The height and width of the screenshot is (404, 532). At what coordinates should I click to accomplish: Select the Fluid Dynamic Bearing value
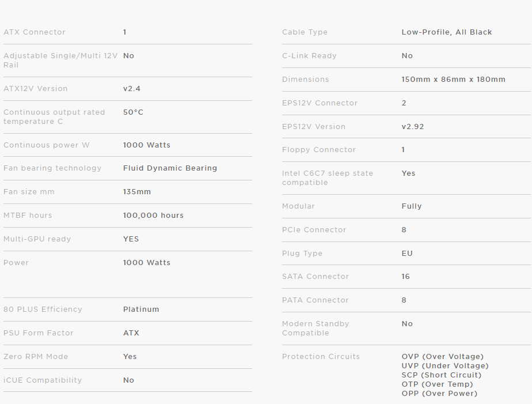click(170, 168)
